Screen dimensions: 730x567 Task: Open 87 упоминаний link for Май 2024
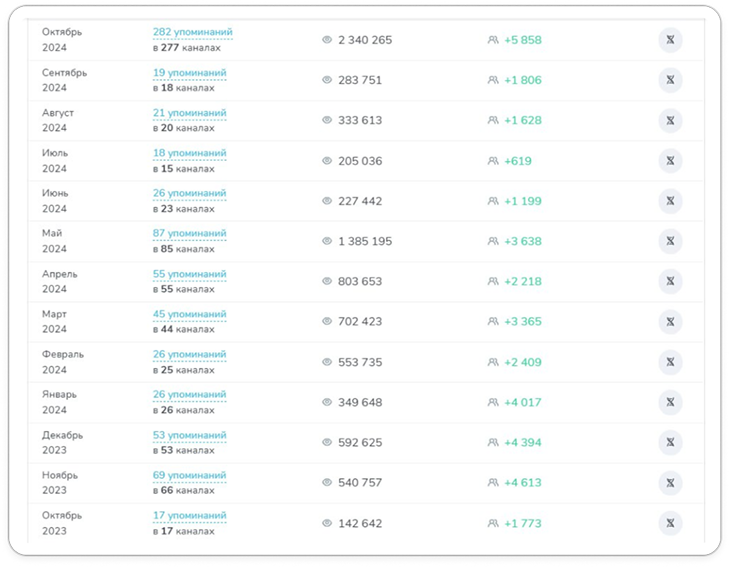(x=189, y=233)
